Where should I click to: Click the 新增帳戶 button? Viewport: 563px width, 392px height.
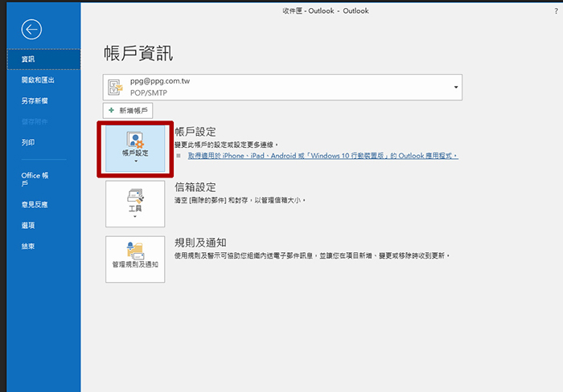[128, 111]
